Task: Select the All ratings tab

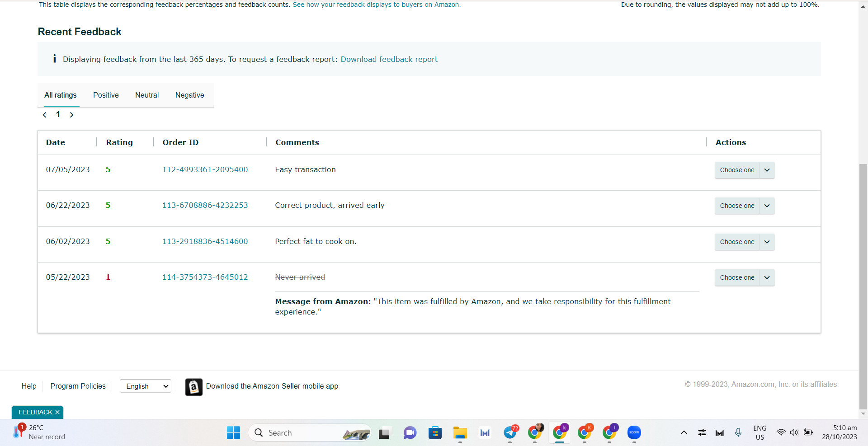Action: tap(61, 95)
